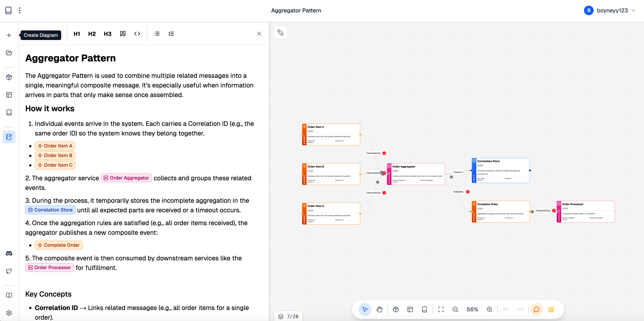Click the Twitter bird icon
Viewport: 644px width, 321px height.
tap(9, 271)
